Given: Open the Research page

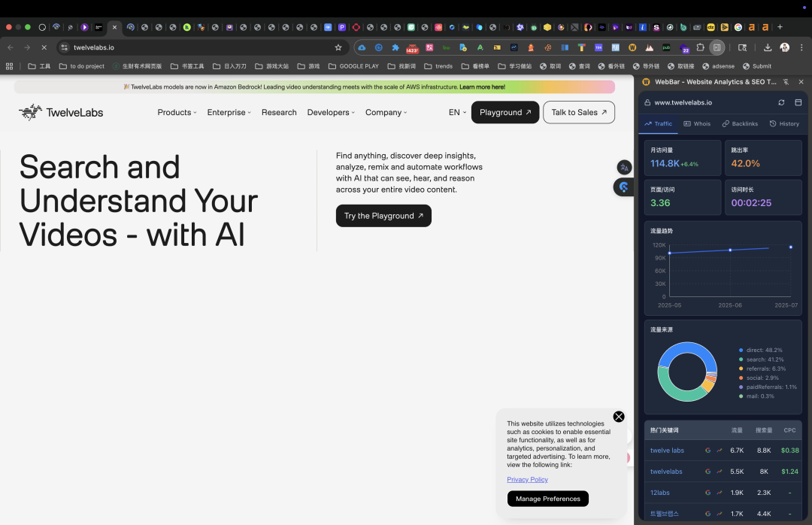Looking at the screenshot, I should point(279,113).
